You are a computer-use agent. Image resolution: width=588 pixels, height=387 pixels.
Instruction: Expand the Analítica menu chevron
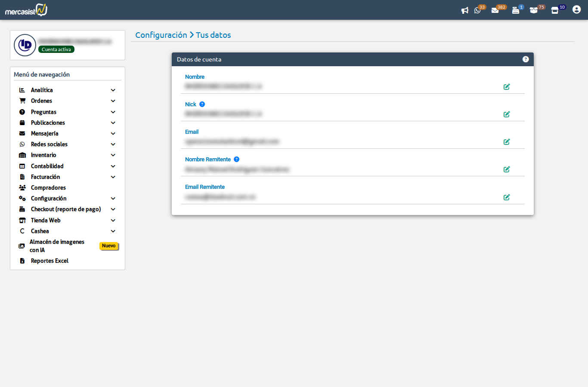(x=113, y=90)
